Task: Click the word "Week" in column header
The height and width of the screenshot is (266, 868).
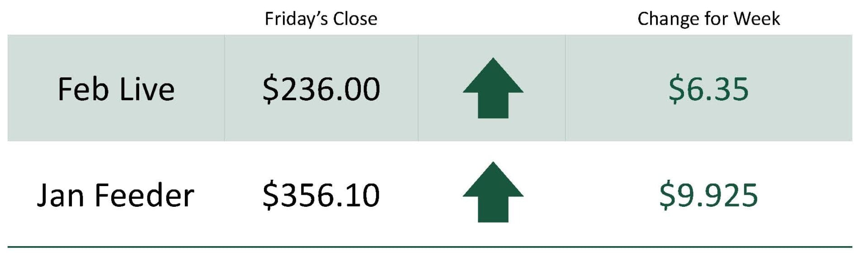Action: pos(756,19)
